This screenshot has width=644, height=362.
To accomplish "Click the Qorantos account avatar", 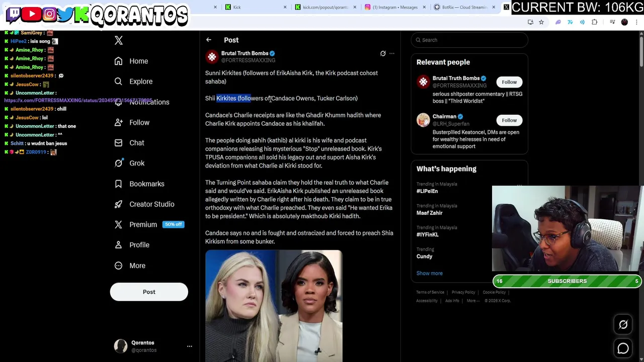I will pos(121,346).
